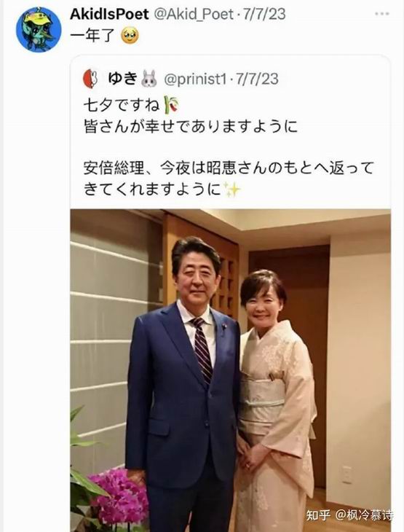Click the 安倍総理 paragraph in quote
The height and width of the screenshot is (532, 404).
(229, 179)
